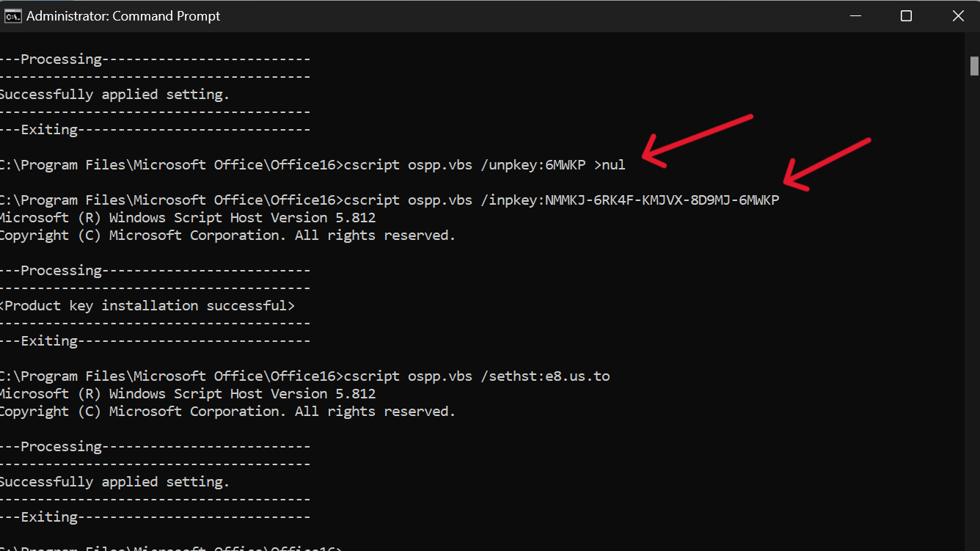Screen dimensions: 980x551
Task: Click the Command Prompt icon in title bar
Action: (x=12, y=16)
